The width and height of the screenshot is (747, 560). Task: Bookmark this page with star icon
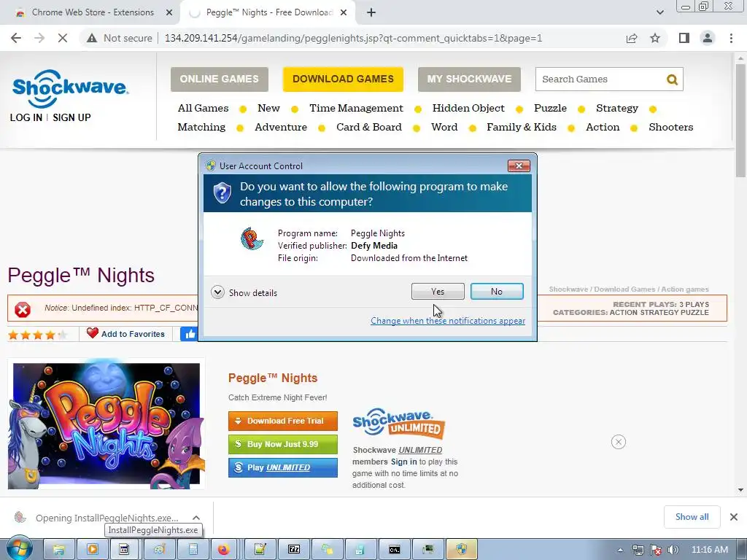pyautogui.click(x=655, y=38)
